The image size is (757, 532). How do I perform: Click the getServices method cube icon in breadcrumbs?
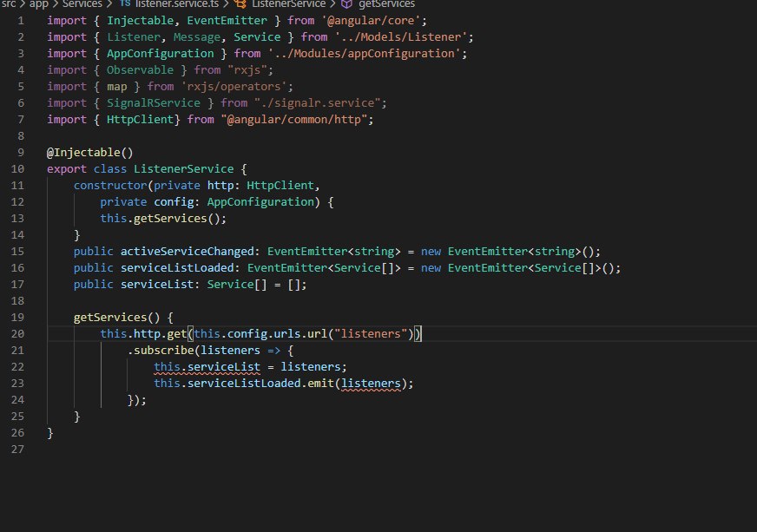[x=346, y=3]
